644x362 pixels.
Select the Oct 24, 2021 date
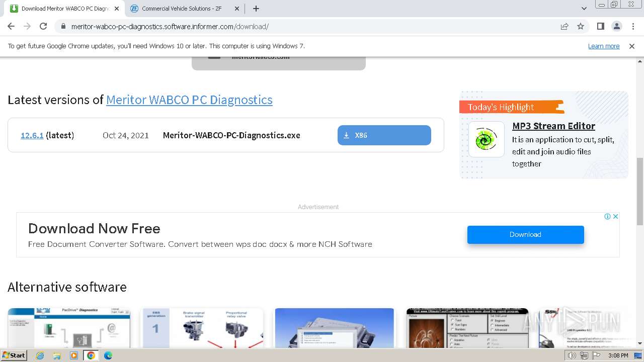pos(126,135)
